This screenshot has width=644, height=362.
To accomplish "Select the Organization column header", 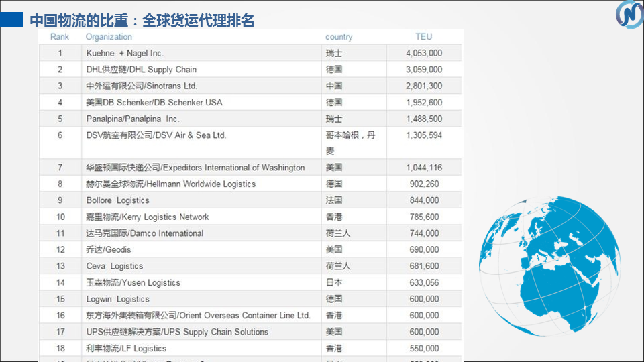I will pyautogui.click(x=109, y=36).
